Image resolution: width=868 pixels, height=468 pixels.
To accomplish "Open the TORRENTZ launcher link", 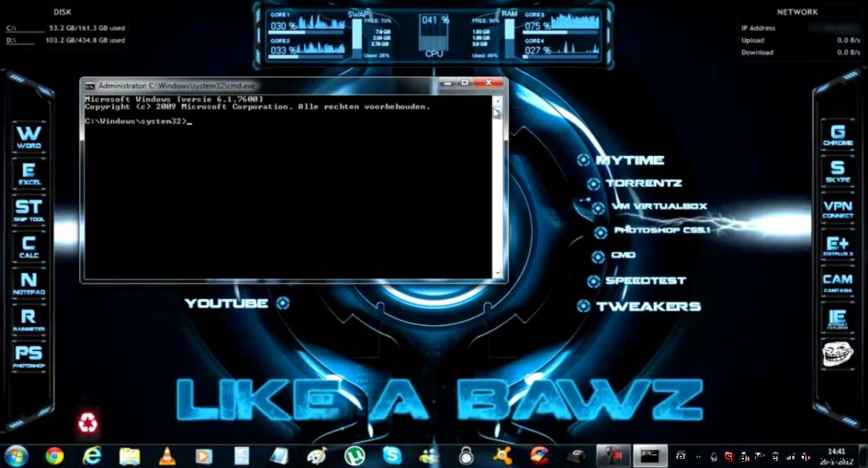I will 643,183.
